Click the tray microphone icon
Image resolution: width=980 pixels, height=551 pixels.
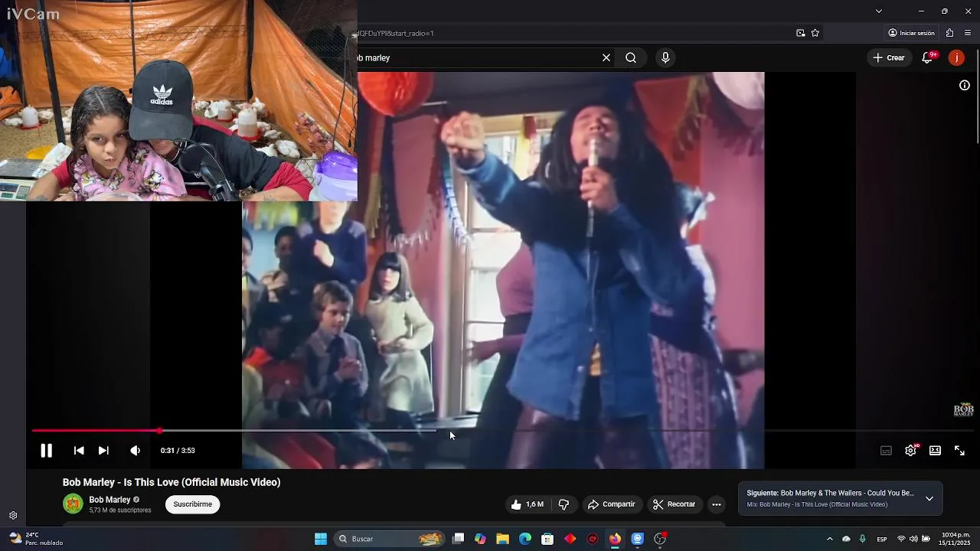point(863,539)
